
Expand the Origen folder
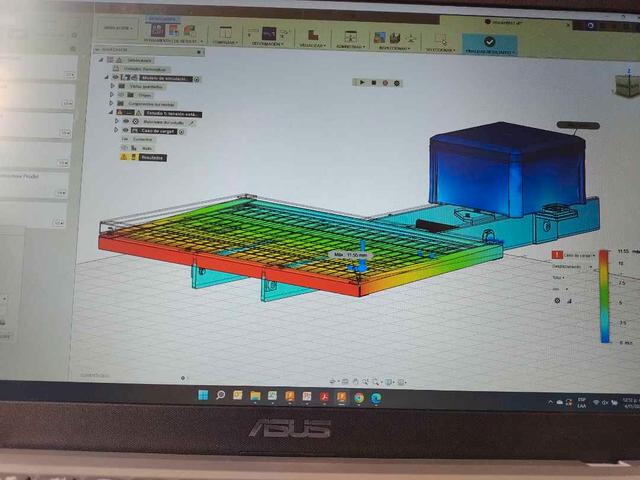click(112, 94)
